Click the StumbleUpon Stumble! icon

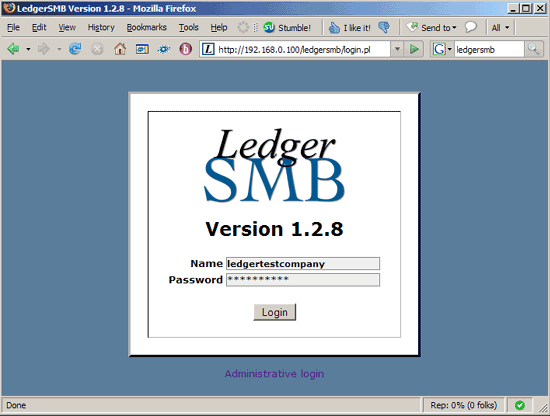point(269,27)
